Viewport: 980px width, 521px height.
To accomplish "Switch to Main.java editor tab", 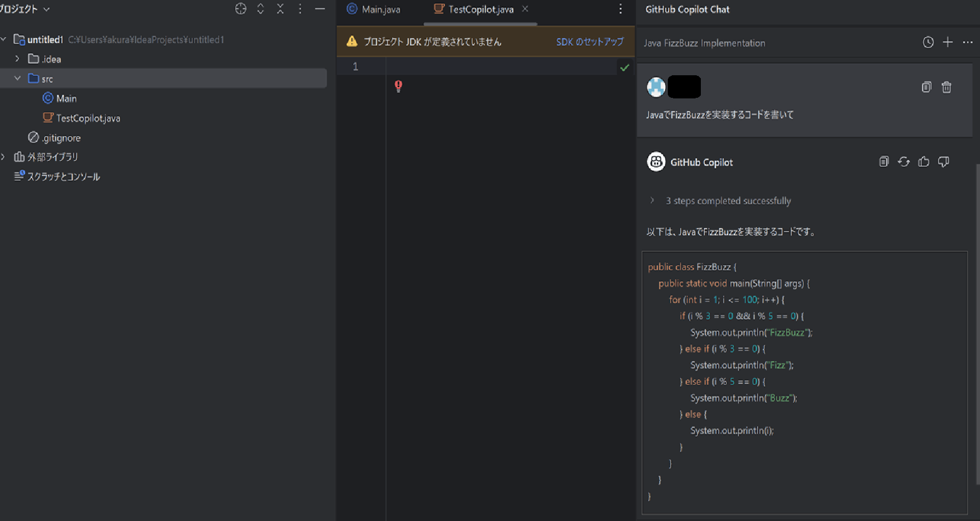I will pos(374,9).
